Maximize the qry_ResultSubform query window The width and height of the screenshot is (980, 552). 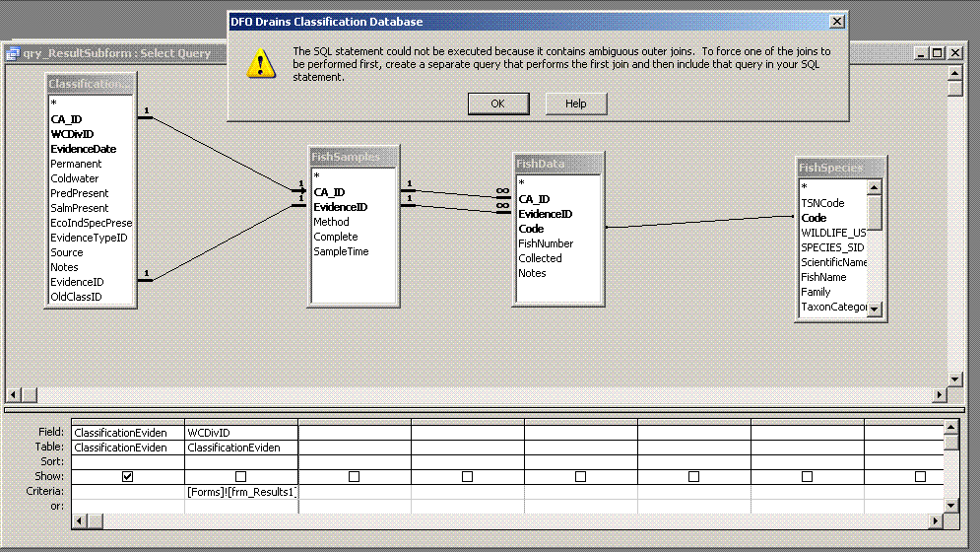click(937, 53)
